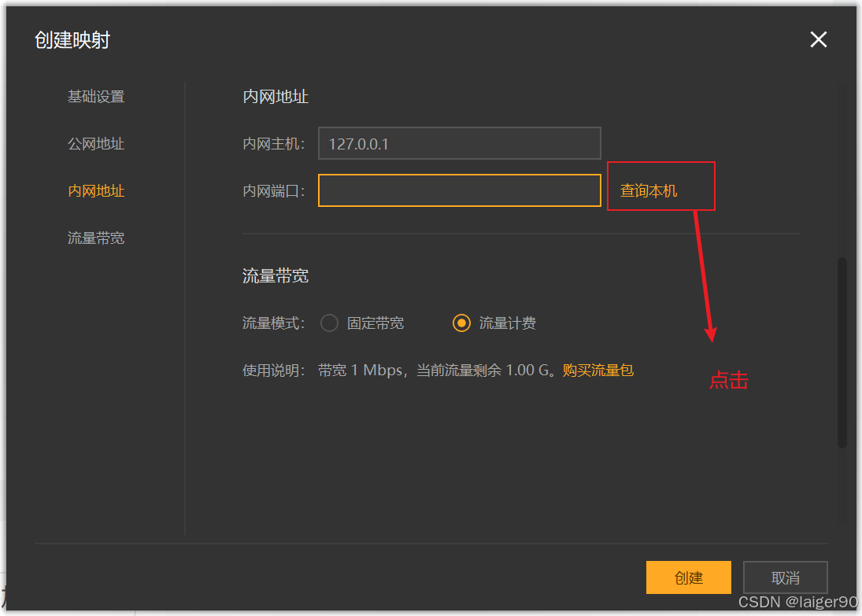This screenshot has width=862, height=616.
Task: Focus the 内网主机 field showing 127.0.0.1
Action: [x=459, y=143]
